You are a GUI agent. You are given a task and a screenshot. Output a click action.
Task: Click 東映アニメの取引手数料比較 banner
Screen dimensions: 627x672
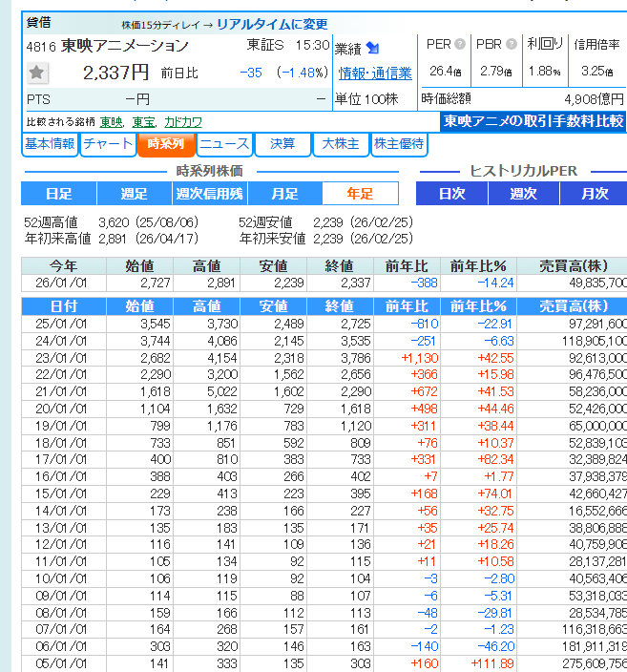(x=533, y=121)
